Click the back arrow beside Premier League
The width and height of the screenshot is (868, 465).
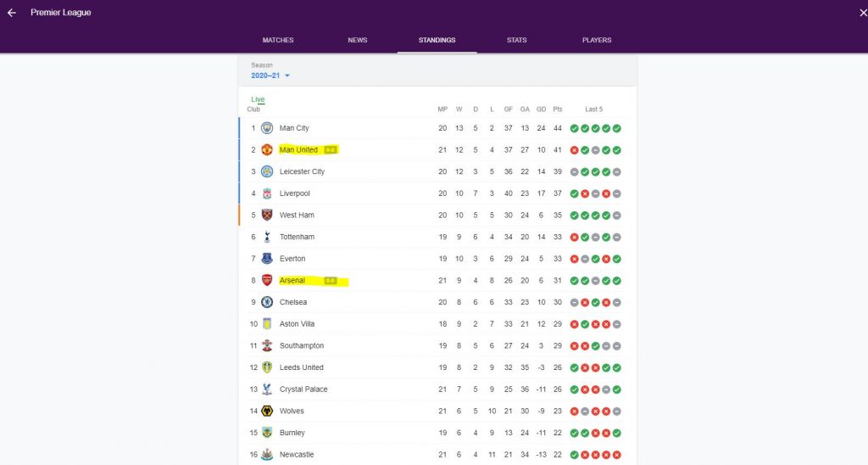coord(12,13)
